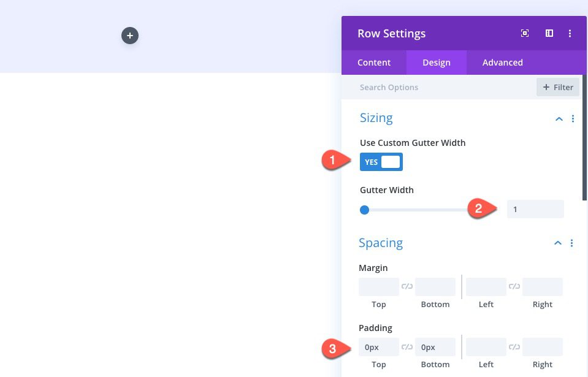Link padding Left and Right values together
Screen dimensions: 588x377
coord(514,346)
